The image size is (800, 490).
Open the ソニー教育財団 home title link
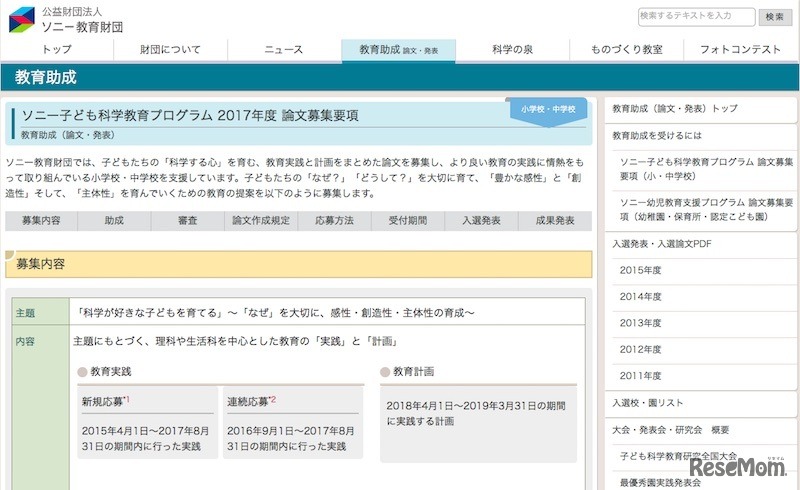click(x=82, y=27)
